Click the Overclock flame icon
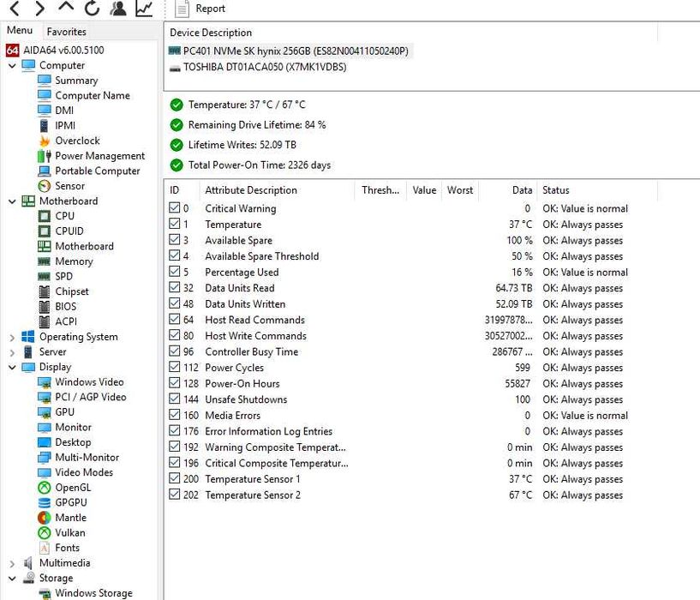The height and width of the screenshot is (600, 700). coord(45,141)
